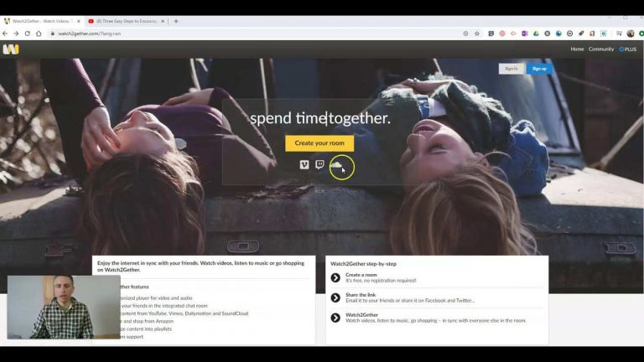The height and width of the screenshot is (362, 644).
Task: Click the presenter webcam video overlay
Action: [x=64, y=307]
